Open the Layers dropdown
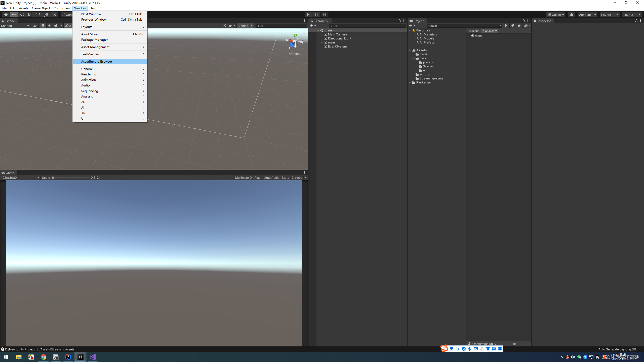This screenshot has height=362, width=644. click(x=609, y=15)
